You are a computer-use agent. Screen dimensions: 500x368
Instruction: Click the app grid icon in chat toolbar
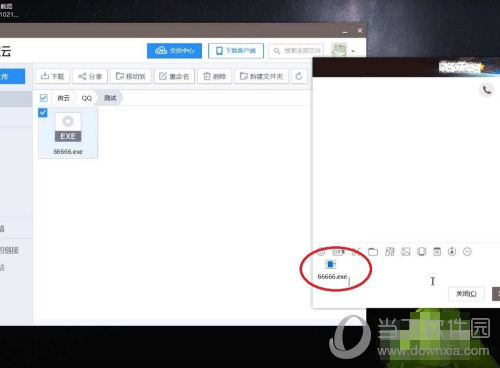click(390, 252)
